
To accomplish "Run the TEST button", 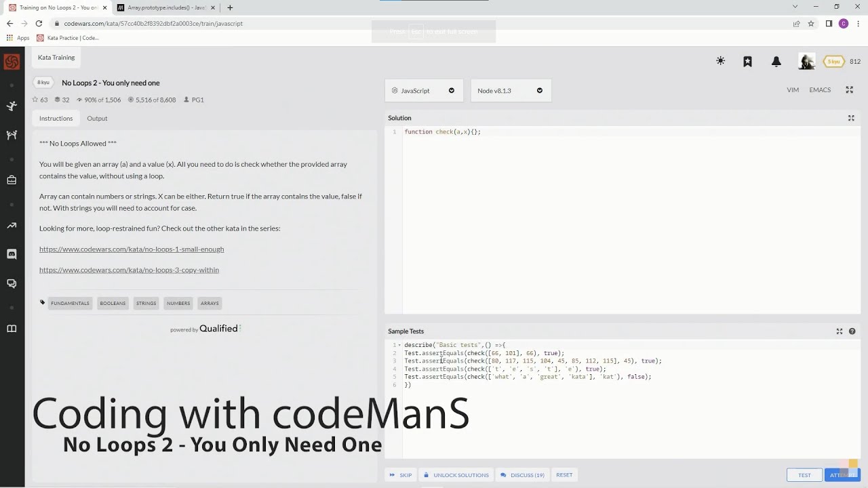I will coord(804,475).
